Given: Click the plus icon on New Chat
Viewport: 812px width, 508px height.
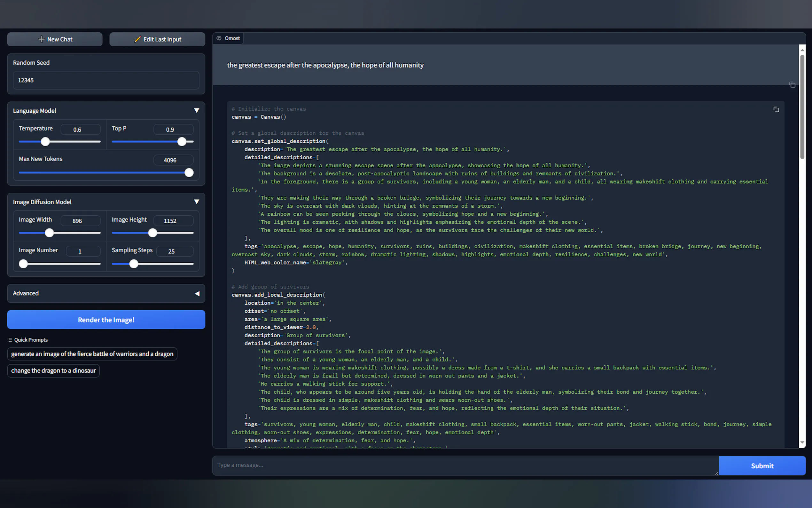Looking at the screenshot, I should (41, 39).
